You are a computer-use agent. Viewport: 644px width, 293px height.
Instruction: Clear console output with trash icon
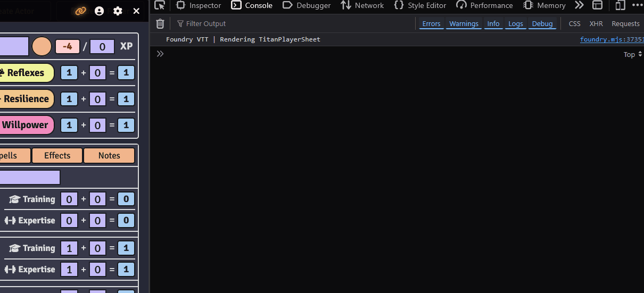pyautogui.click(x=160, y=23)
